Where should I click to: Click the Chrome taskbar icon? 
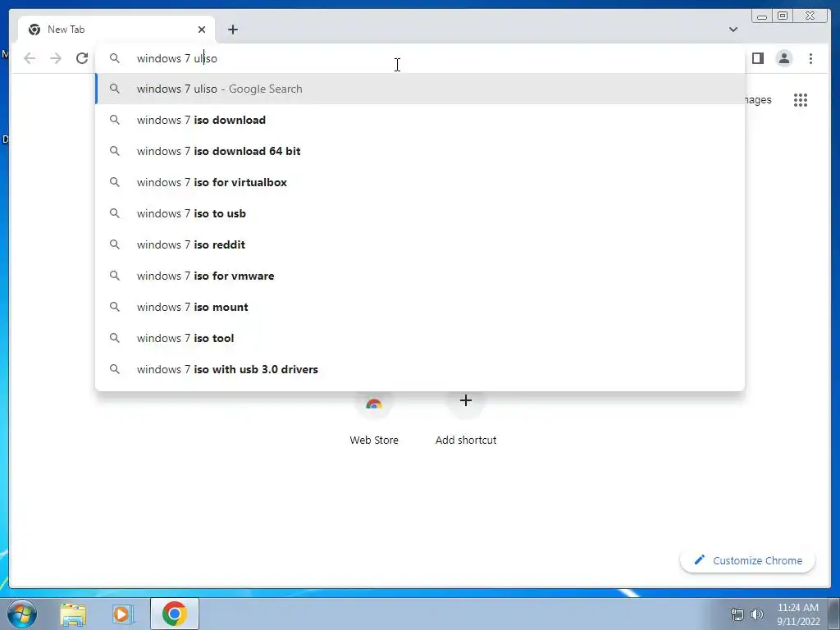175,614
